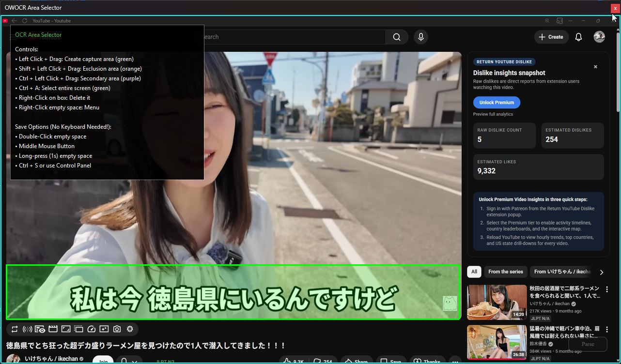The image size is (621, 364).
Task: Expand the three-dot menu on first recommended video
Action: 607,289
